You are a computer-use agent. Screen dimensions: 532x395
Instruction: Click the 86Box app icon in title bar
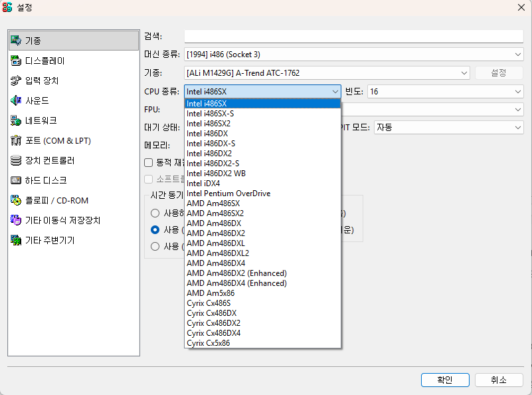tap(7, 7)
